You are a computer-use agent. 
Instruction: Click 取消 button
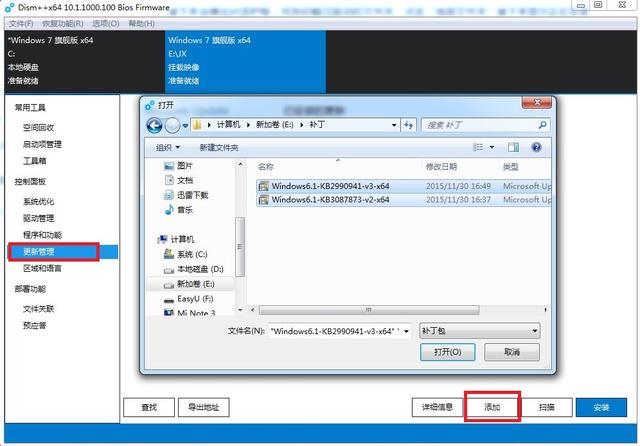512,352
